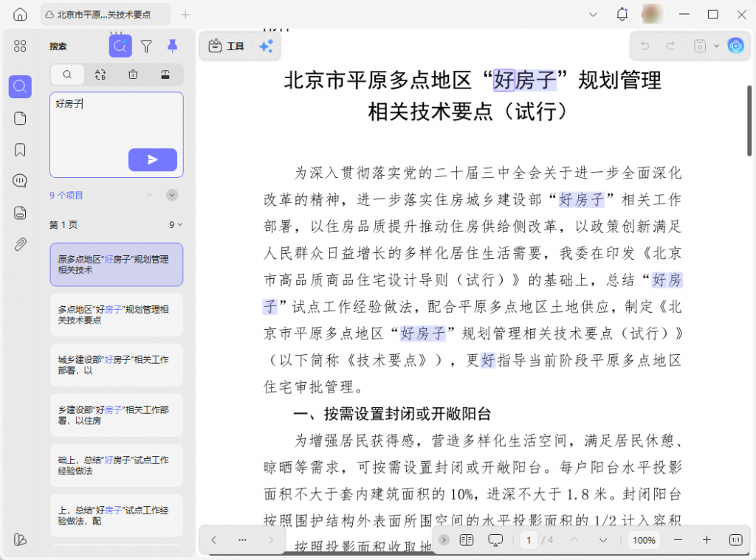The image size is (756, 560).
Task: Toggle two-page book reading view
Action: coord(467,540)
